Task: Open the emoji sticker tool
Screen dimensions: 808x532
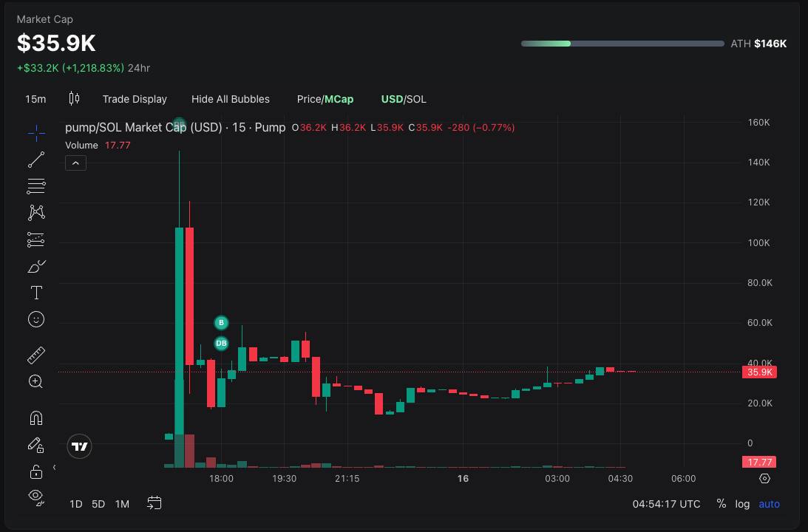Action: [35, 319]
